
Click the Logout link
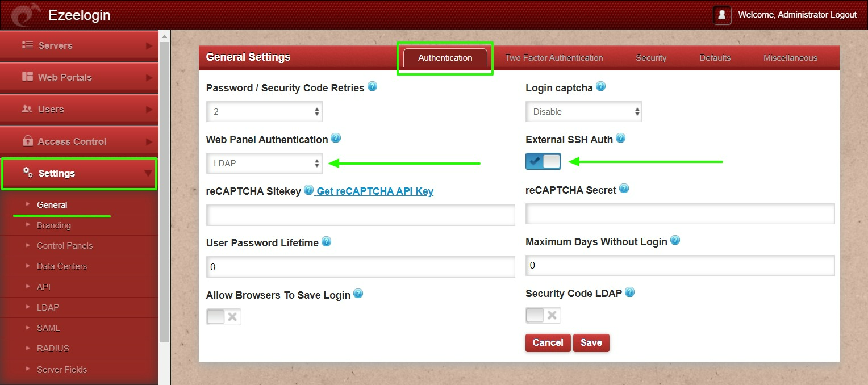click(x=843, y=15)
